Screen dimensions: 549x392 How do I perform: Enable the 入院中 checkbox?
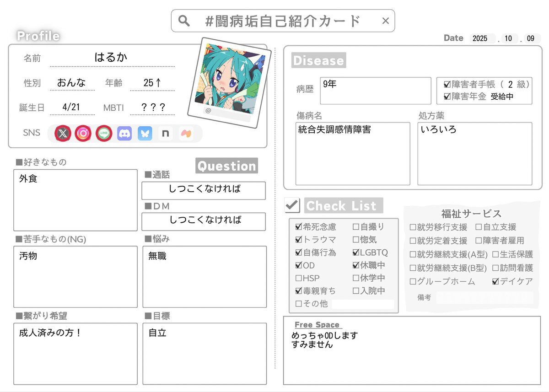pos(356,290)
